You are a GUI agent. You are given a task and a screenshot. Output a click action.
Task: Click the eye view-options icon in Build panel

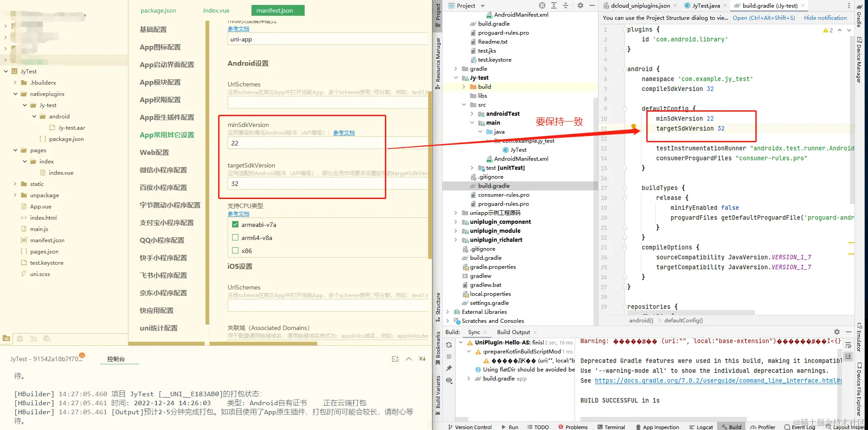coord(449,380)
